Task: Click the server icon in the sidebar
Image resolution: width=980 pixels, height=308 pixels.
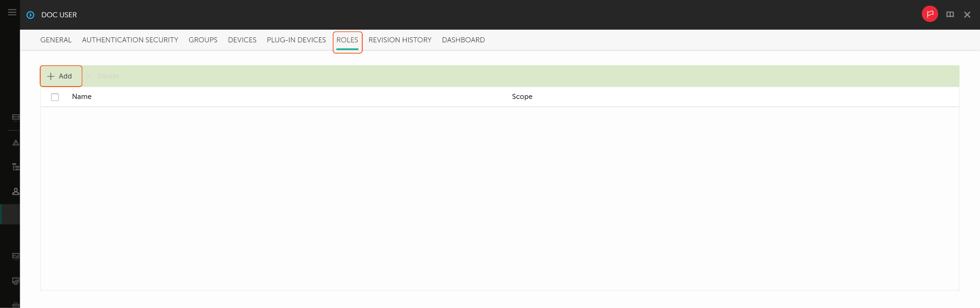Action: pyautogui.click(x=15, y=117)
